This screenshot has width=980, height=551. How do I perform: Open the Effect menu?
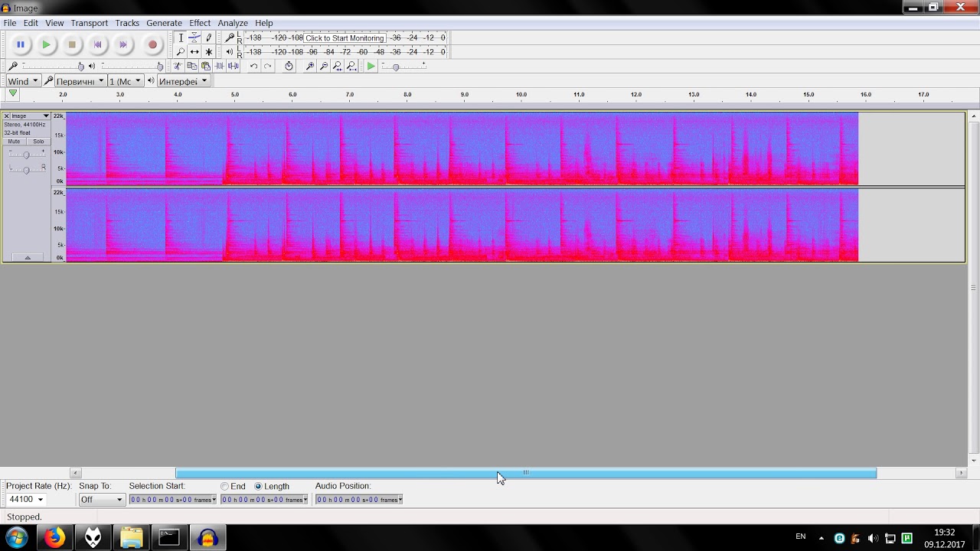click(x=200, y=23)
